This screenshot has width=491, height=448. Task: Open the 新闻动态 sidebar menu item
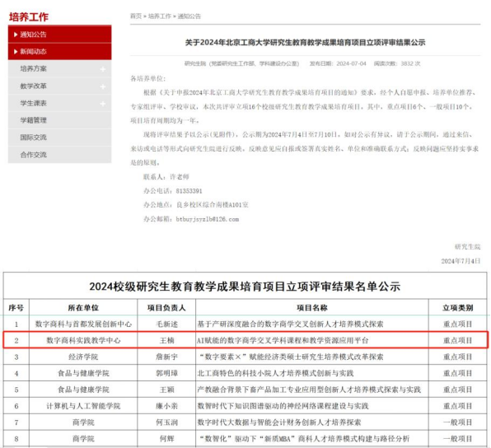click(59, 51)
